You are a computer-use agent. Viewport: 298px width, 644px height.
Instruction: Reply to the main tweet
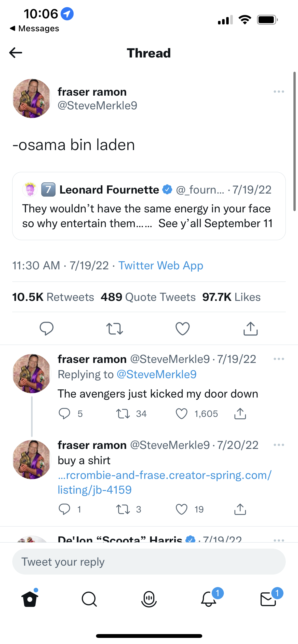[x=47, y=329]
